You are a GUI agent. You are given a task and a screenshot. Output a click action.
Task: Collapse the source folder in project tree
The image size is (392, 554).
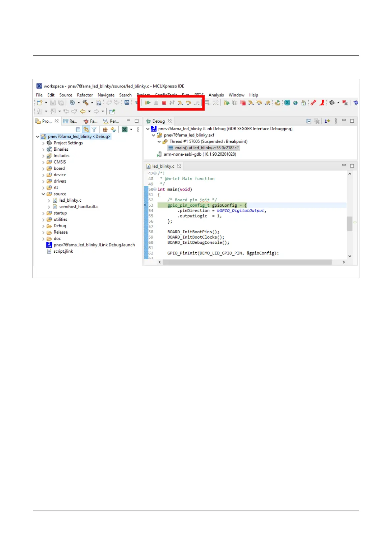coord(43,194)
